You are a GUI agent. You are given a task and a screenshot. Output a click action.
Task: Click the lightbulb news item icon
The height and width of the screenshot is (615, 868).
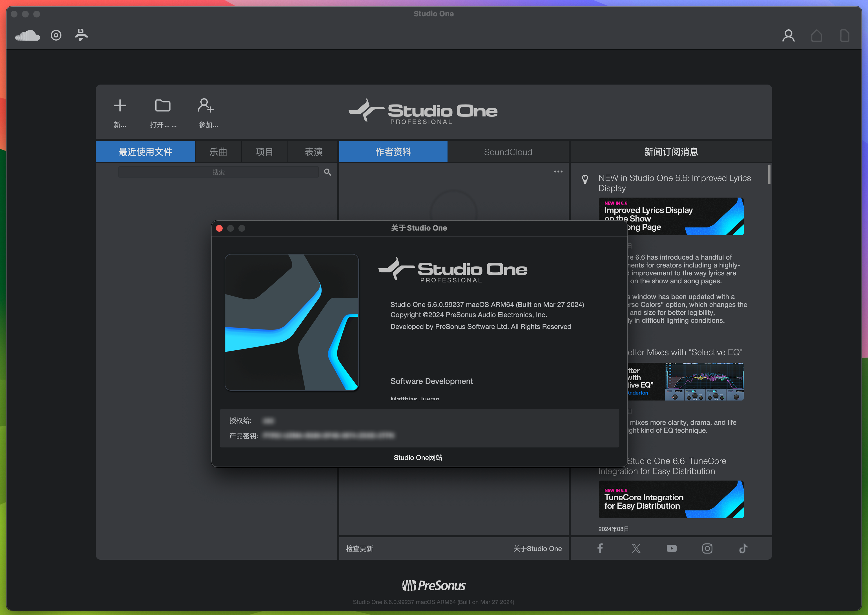click(x=585, y=179)
